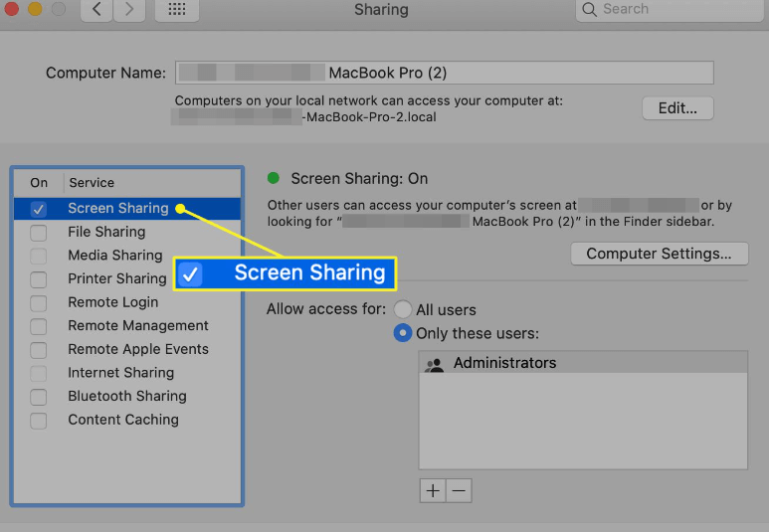
Task: Click the Computer Name text field
Action: pyautogui.click(x=445, y=73)
